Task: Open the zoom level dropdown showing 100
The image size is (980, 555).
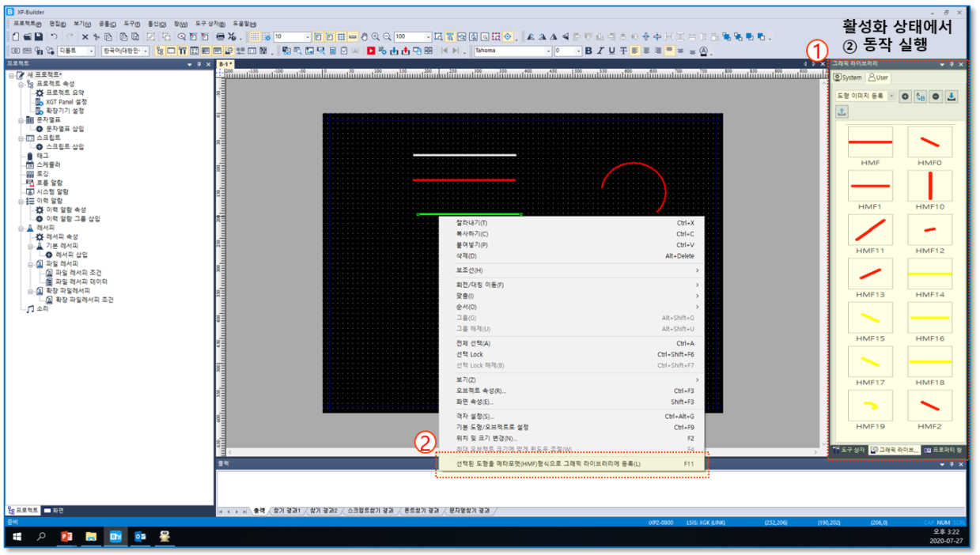Action: (x=428, y=36)
